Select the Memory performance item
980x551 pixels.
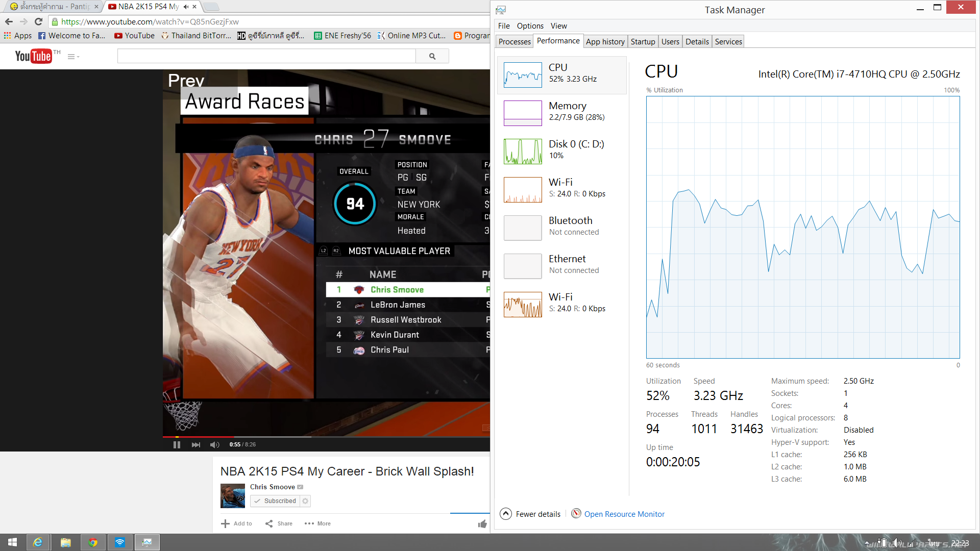562,113
